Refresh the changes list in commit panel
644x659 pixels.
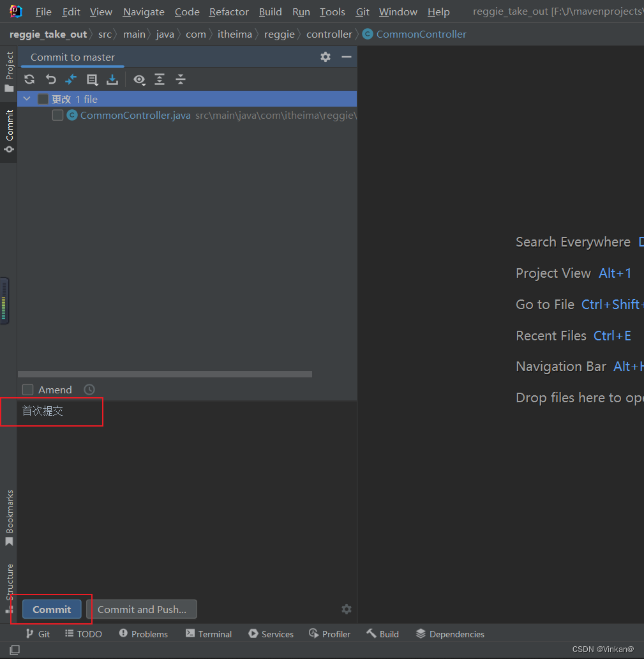coord(29,79)
